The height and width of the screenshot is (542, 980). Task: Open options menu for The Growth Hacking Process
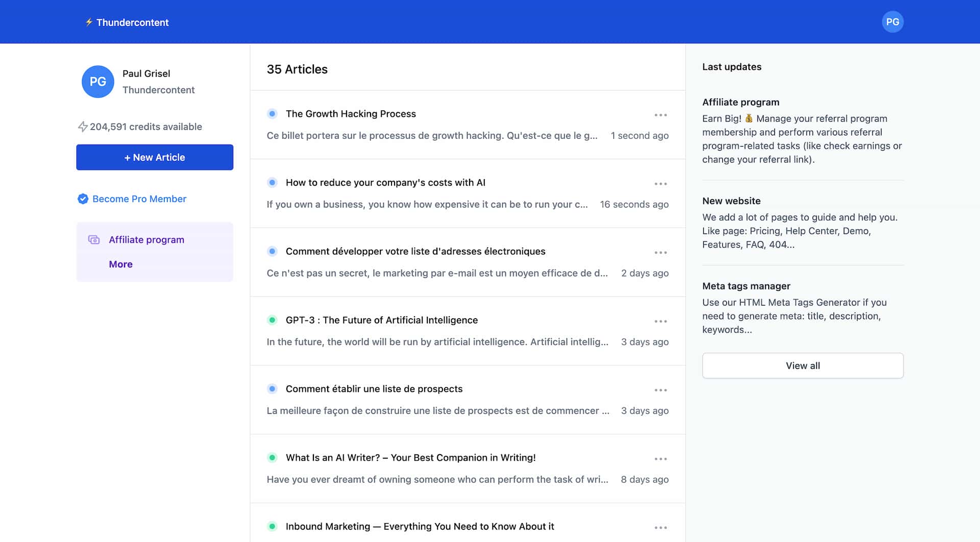click(660, 115)
